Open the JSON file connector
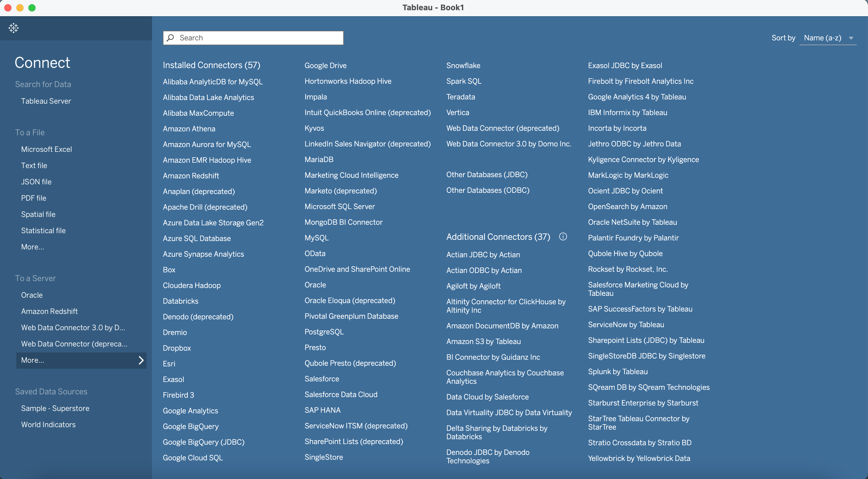This screenshot has width=868, height=479. coord(36,181)
